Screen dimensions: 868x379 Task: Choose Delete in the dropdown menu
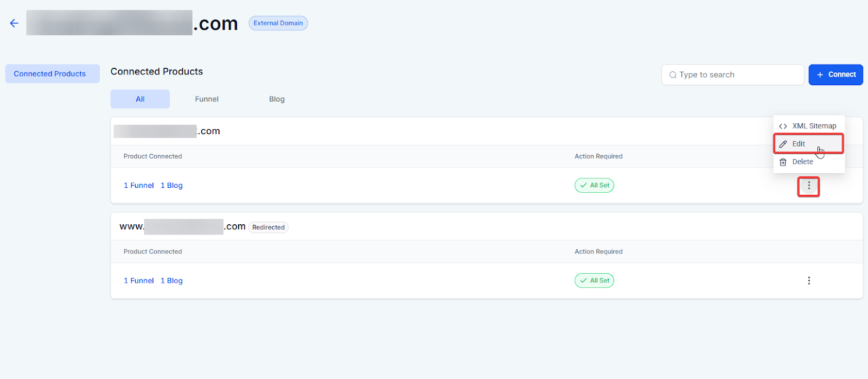(802, 162)
